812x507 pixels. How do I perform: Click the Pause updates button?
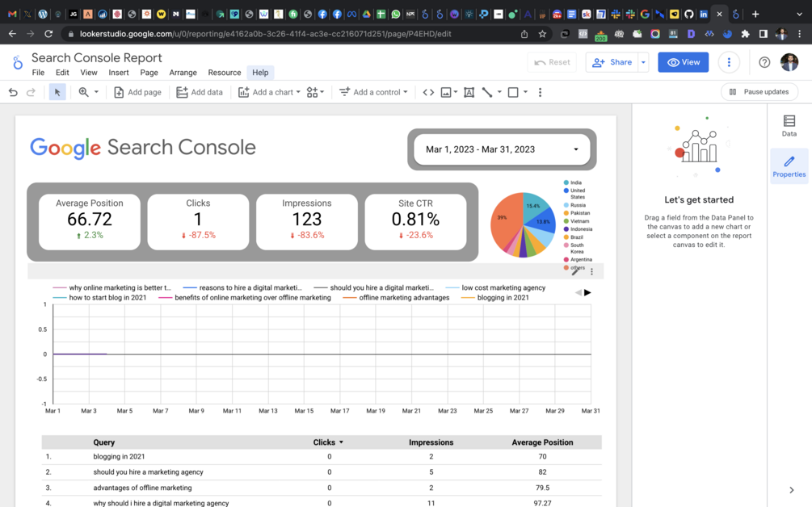pos(759,91)
